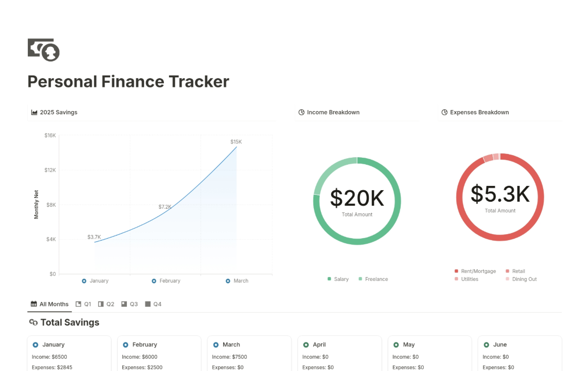Open the March savings card title
This screenshot has height=371, width=588.
coord(231,345)
